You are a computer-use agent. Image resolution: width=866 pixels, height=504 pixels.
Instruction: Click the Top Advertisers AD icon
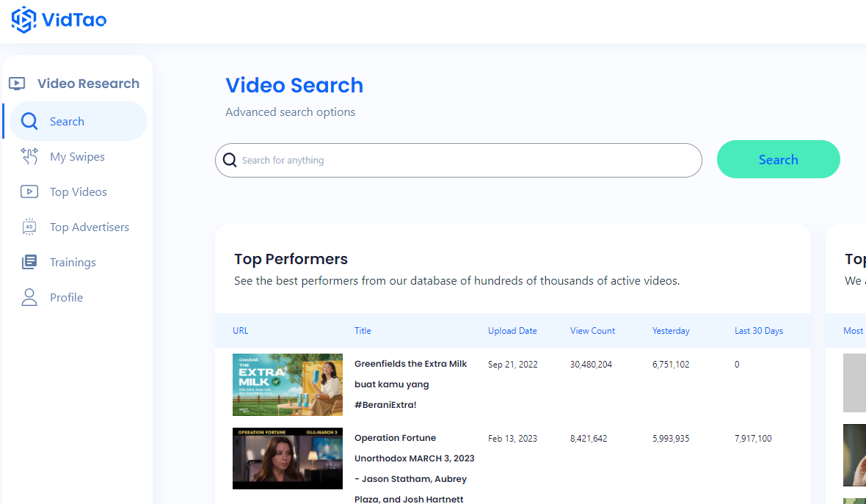pos(29,227)
